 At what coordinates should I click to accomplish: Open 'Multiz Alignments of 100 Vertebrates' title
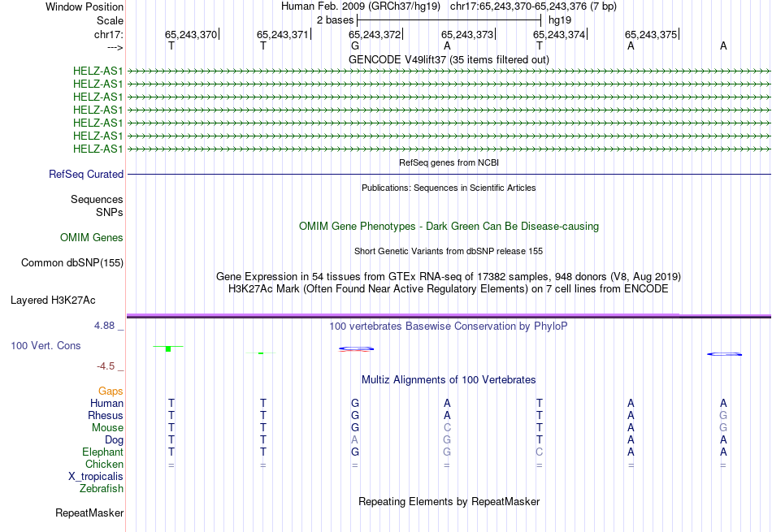pyautogui.click(x=449, y=380)
